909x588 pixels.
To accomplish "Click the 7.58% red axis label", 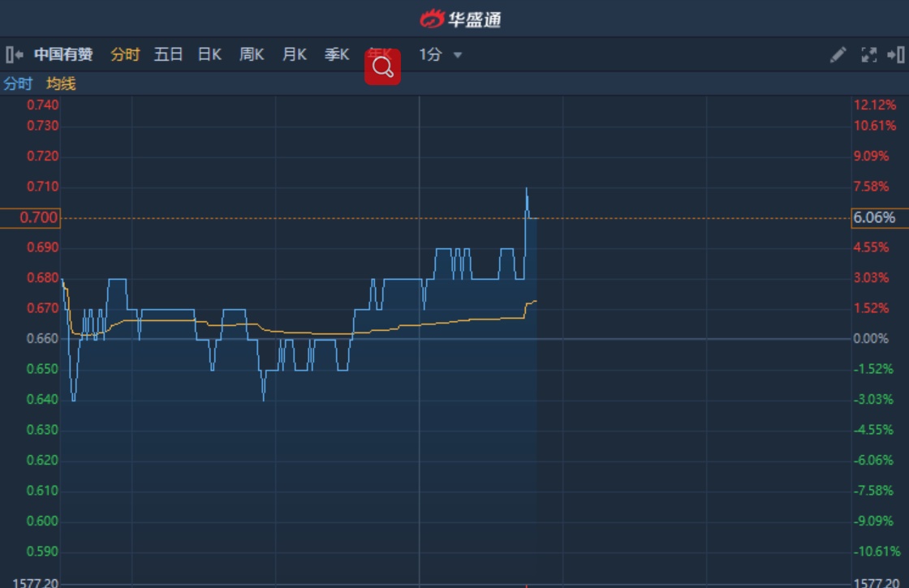I will pos(871,187).
